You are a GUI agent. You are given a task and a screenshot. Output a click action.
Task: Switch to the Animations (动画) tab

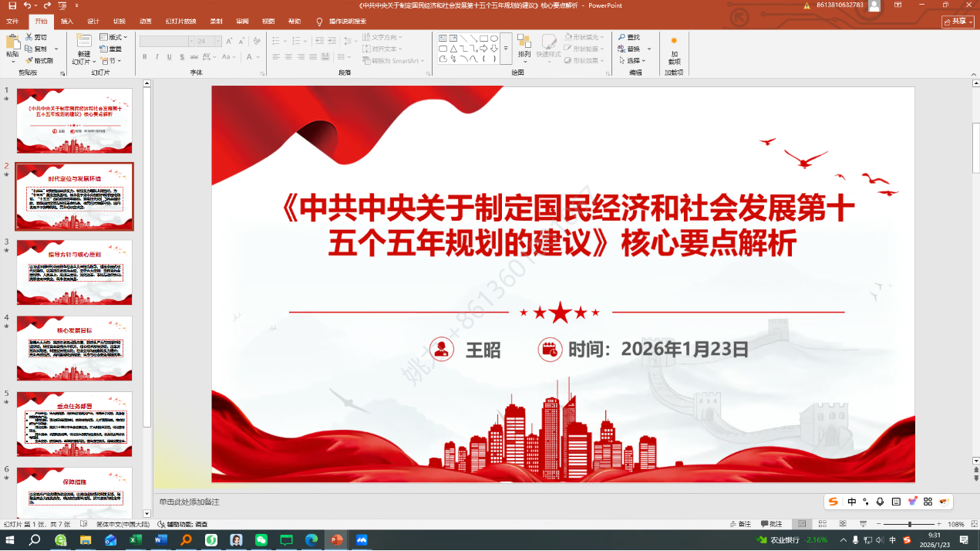pyautogui.click(x=146, y=21)
